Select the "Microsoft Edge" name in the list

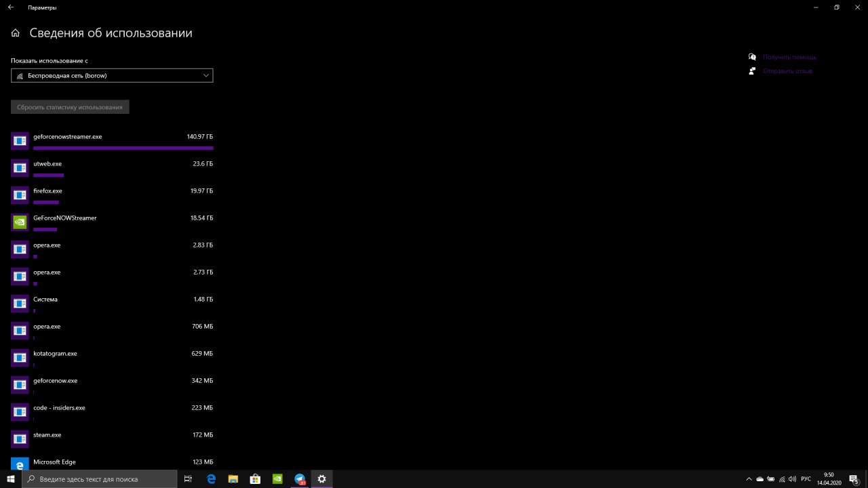click(54, 462)
